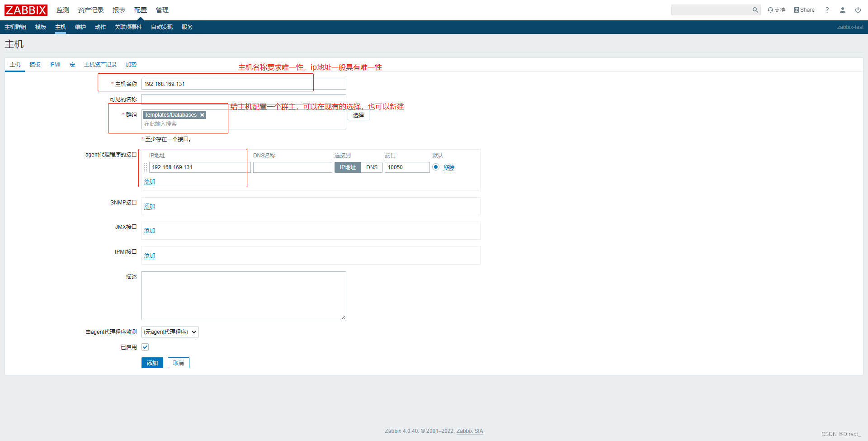
Task: Go to 关联项事件 submenu
Action: tap(128, 27)
